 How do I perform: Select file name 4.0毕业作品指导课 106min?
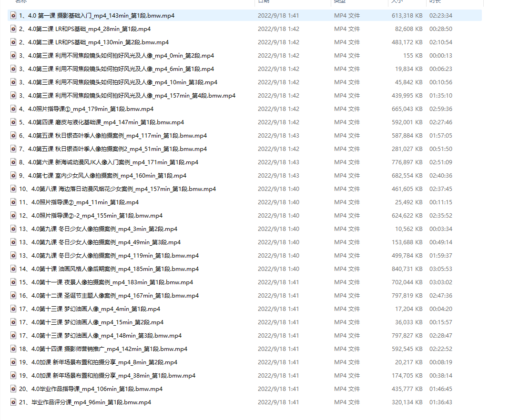point(91,389)
